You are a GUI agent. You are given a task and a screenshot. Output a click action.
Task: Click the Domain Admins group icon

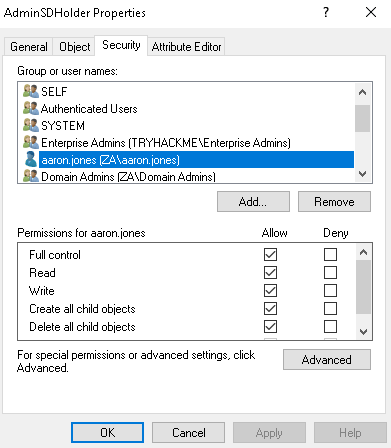[31, 176]
